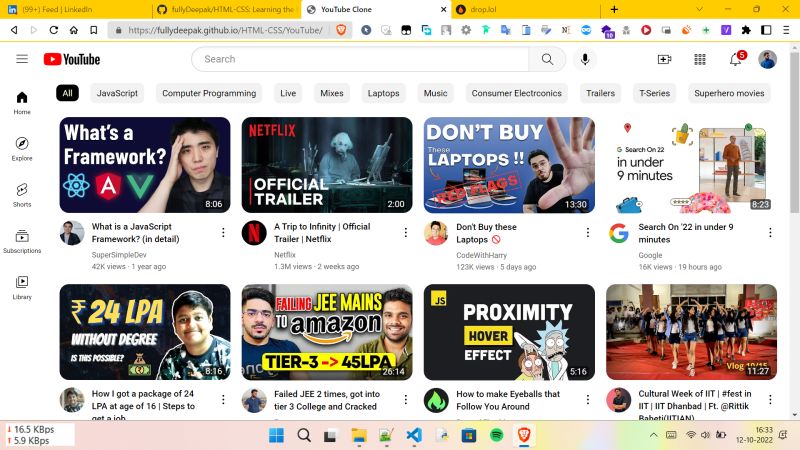
Task: Open the hamburger guide menu
Action: [22, 59]
